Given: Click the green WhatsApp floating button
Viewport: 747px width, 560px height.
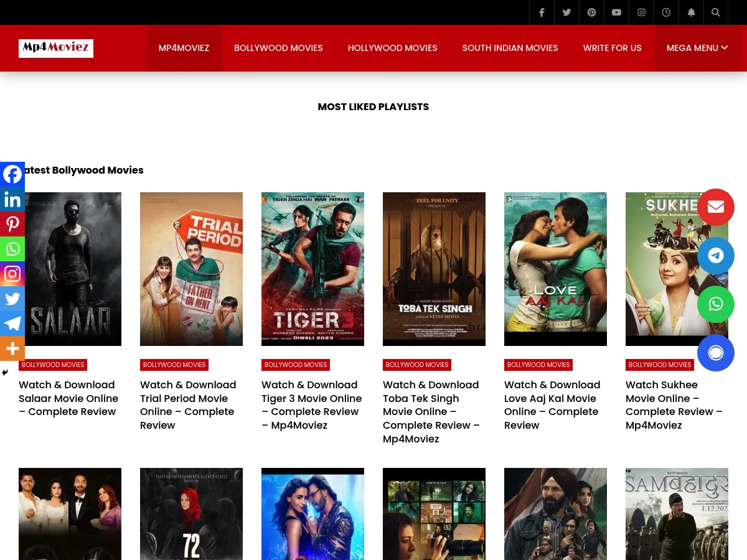Looking at the screenshot, I should click(x=716, y=304).
